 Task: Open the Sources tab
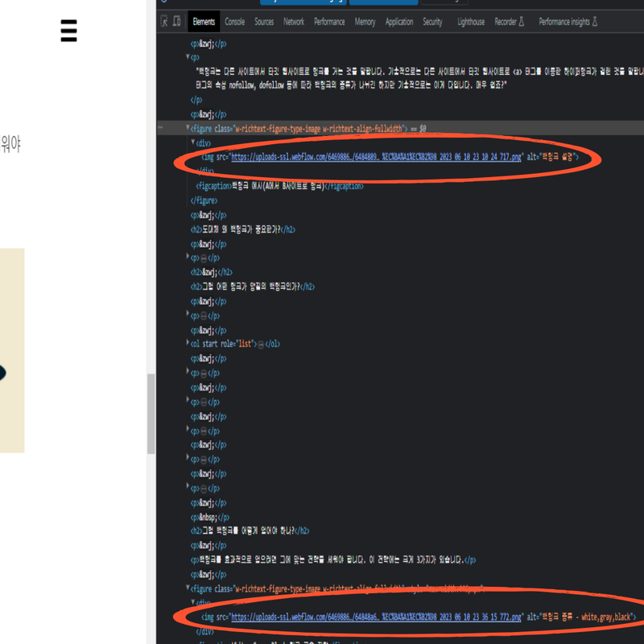point(264,22)
